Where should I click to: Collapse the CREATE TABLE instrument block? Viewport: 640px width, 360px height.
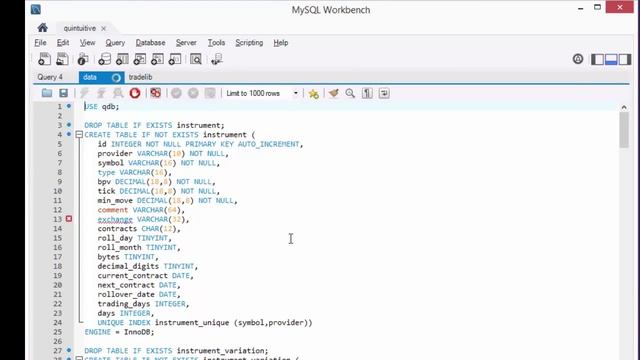tap(79, 134)
